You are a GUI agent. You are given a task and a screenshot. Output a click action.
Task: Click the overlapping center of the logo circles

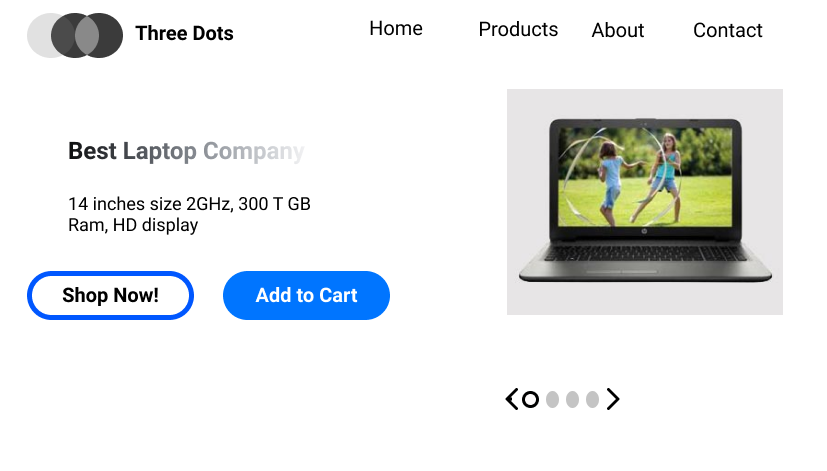pos(87,35)
